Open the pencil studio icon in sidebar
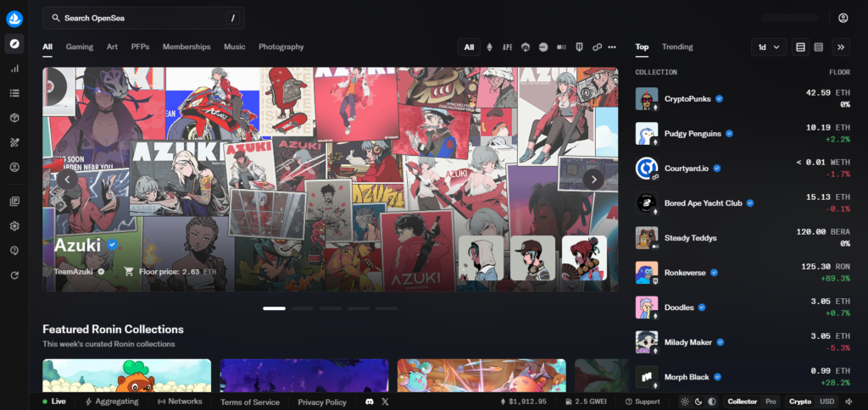The width and height of the screenshot is (868, 410). pos(14,143)
